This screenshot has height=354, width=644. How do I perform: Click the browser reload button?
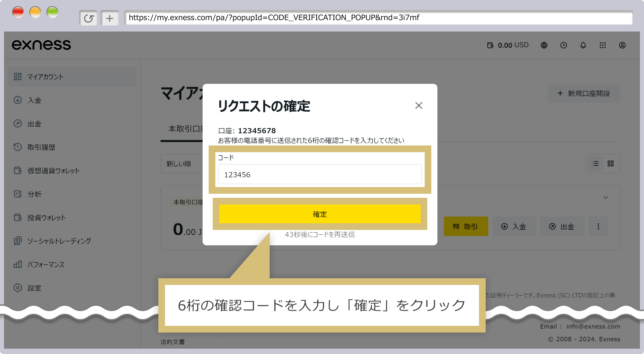click(x=89, y=18)
